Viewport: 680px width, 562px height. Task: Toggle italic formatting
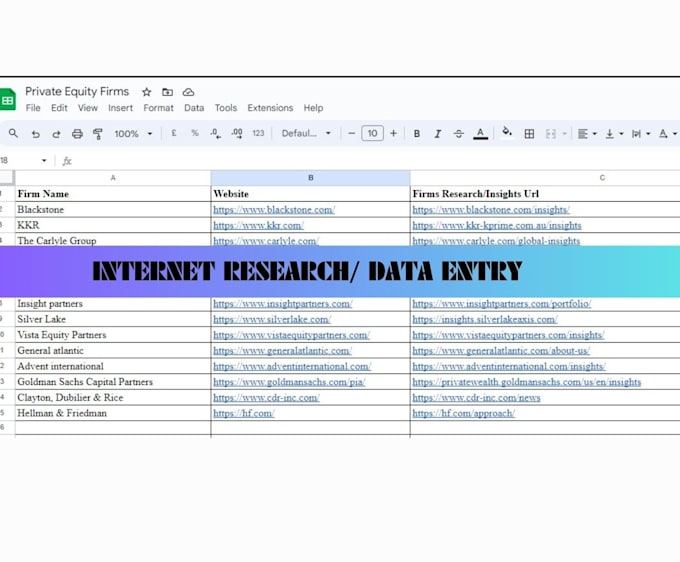[x=438, y=134]
